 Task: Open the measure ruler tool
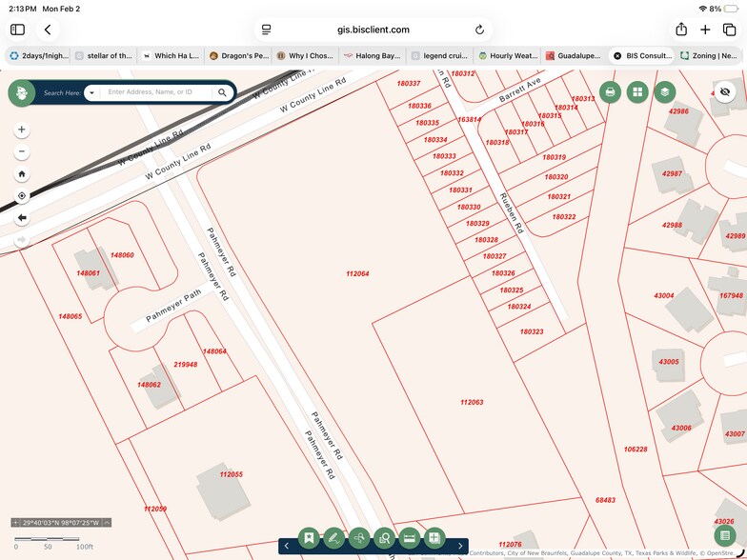tap(409, 538)
